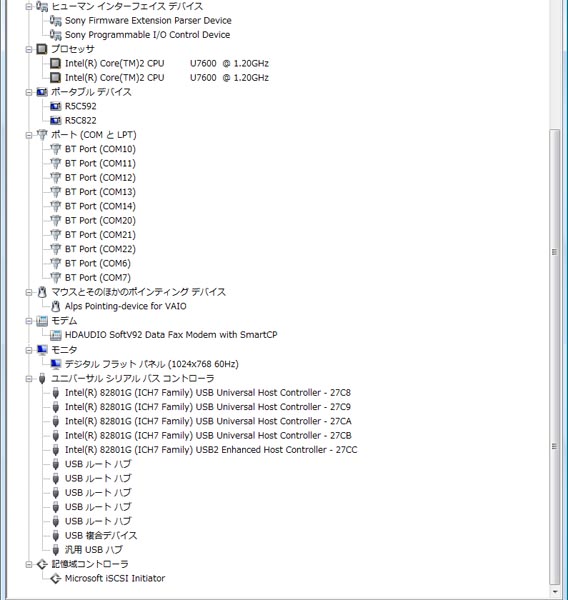Collapse the プロセッサ tree node

(29, 49)
